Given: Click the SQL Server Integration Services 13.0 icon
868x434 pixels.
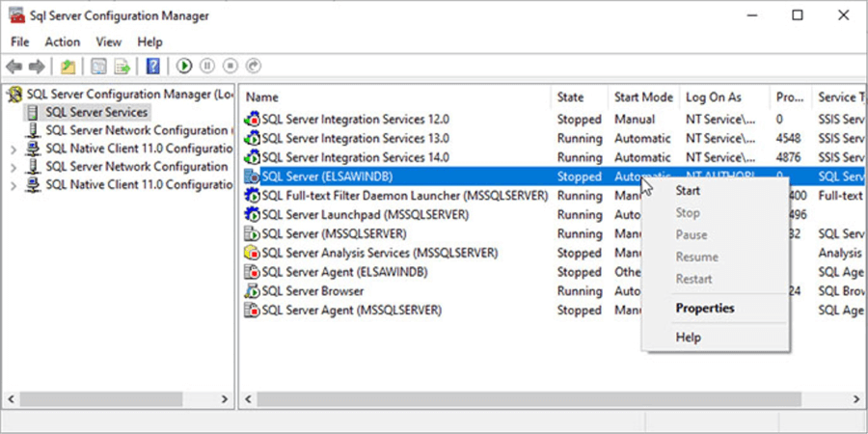Looking at the screenshot, I should tap(252, 138).
